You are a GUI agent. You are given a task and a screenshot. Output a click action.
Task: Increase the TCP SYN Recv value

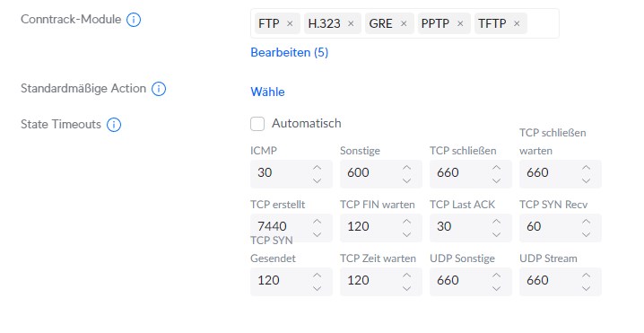pos(586,221)
